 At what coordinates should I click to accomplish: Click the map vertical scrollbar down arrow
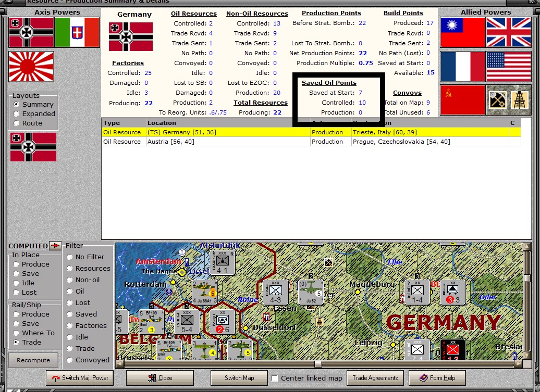pos(526,355)
